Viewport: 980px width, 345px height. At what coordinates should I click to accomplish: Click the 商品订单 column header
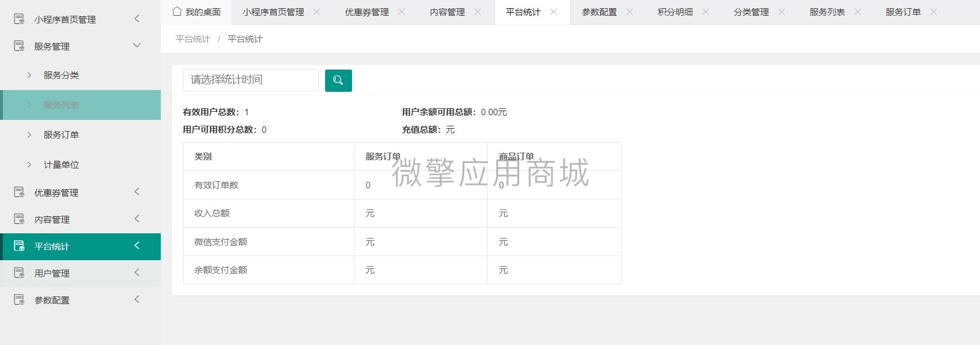click(516, 157)
